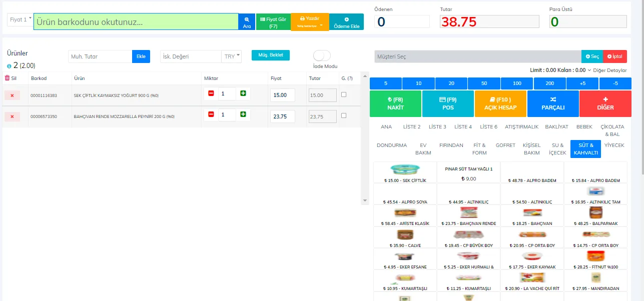The width and height of the screenshot is (644, 301).
Task: Click the Müş. Beklet button
Action: pyautogui.click(x=271, y=55)
